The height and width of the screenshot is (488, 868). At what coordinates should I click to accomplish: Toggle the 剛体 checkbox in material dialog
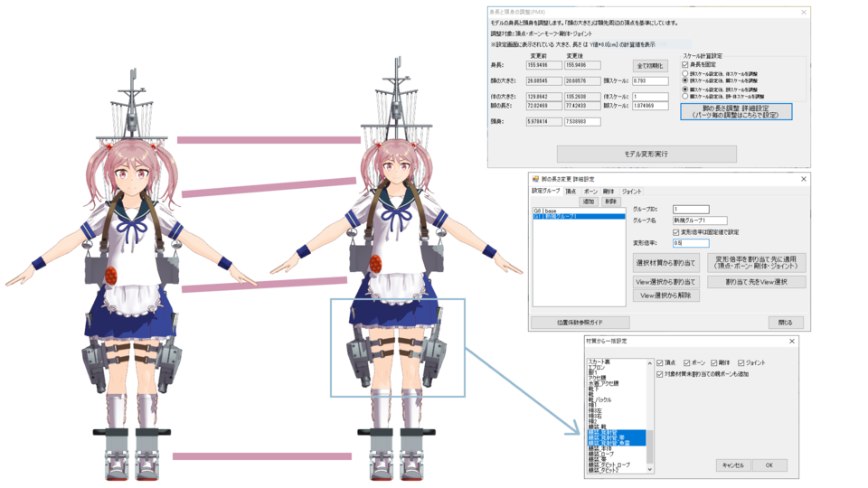point(714,363)
